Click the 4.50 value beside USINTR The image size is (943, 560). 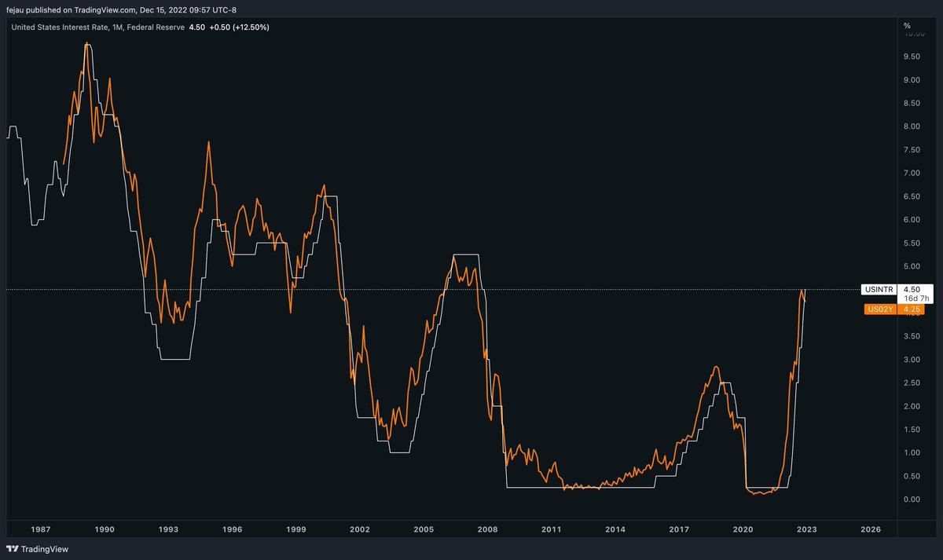point(912,290)
